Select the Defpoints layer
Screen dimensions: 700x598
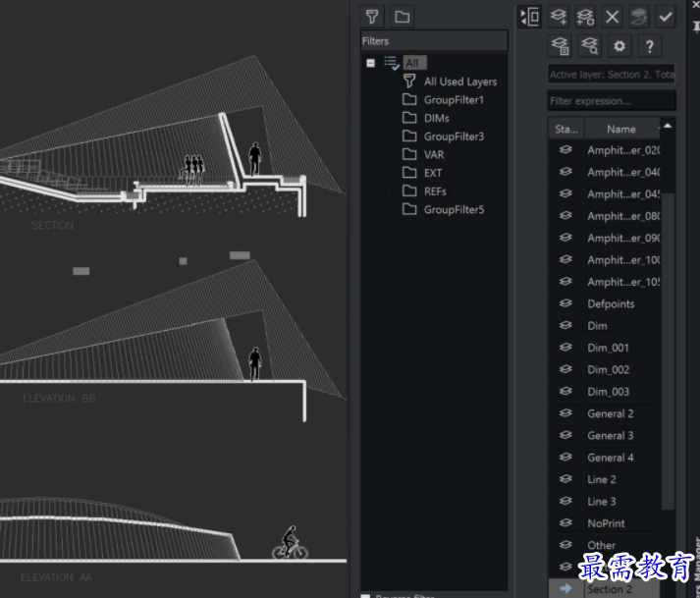point(611,304)
